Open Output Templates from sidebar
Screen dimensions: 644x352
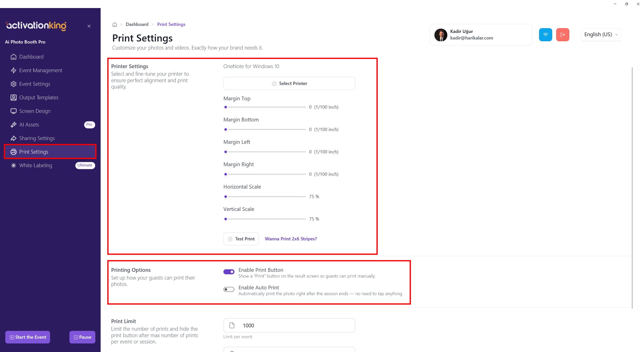(39, 98)
